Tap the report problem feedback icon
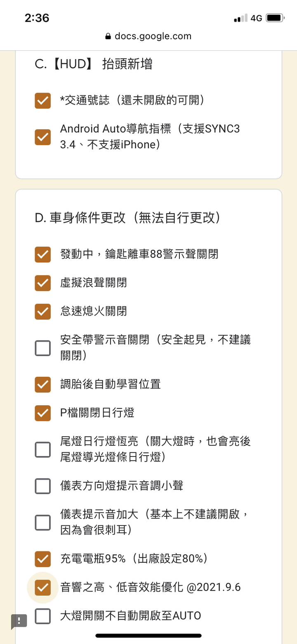This screenshot has width=297, height=644. (x=19, y=621)
